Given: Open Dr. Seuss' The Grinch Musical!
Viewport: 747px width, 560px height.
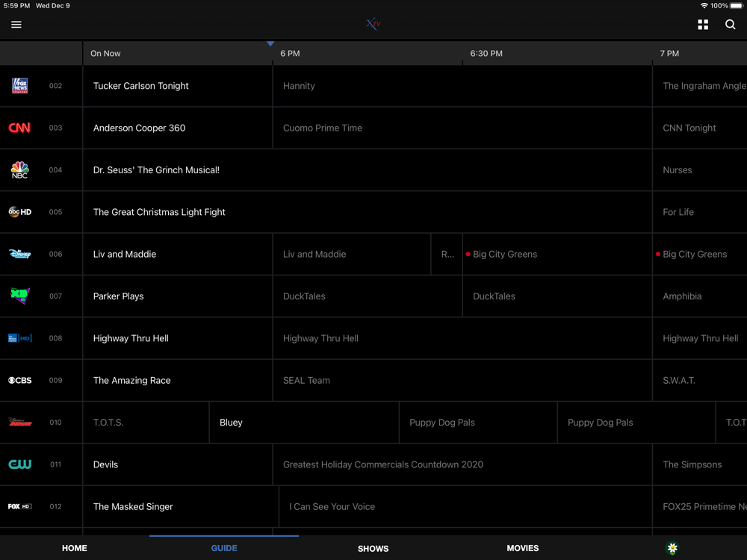Looking at the screenshot, I should (368, 170).
